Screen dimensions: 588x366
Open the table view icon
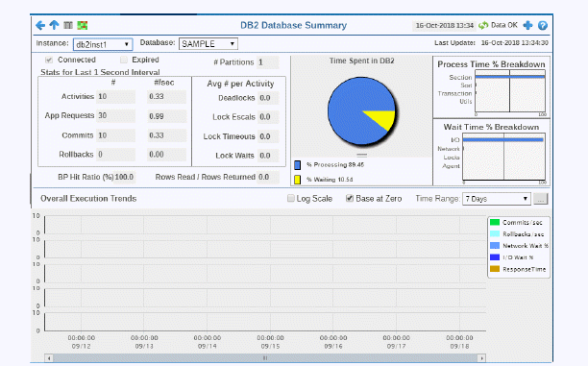tap(68, 25)
